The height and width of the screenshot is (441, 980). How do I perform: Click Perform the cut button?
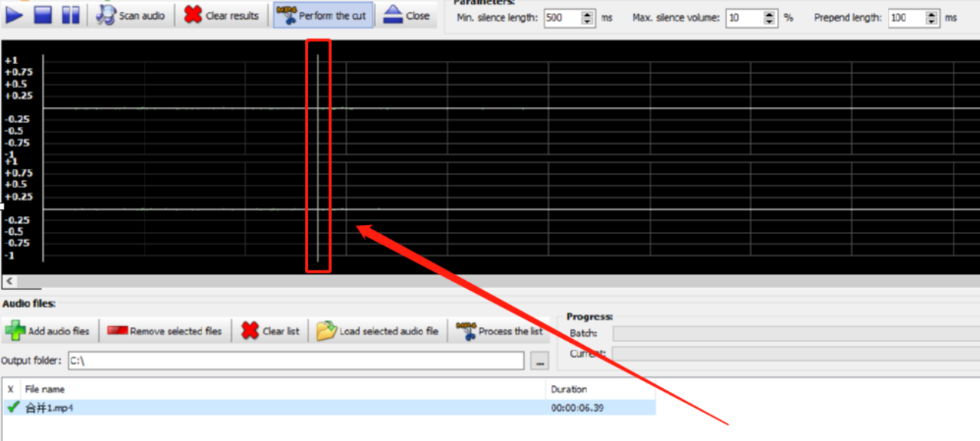point(323,15)
